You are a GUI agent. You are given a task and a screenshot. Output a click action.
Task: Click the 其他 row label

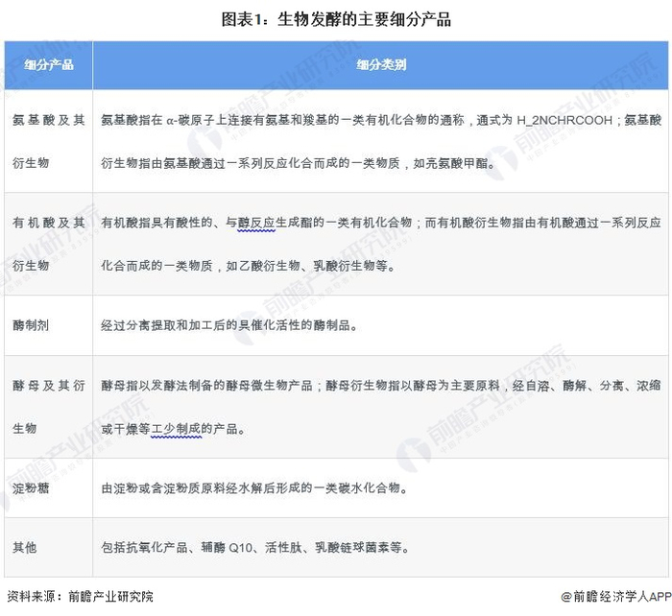coord(24,548)
